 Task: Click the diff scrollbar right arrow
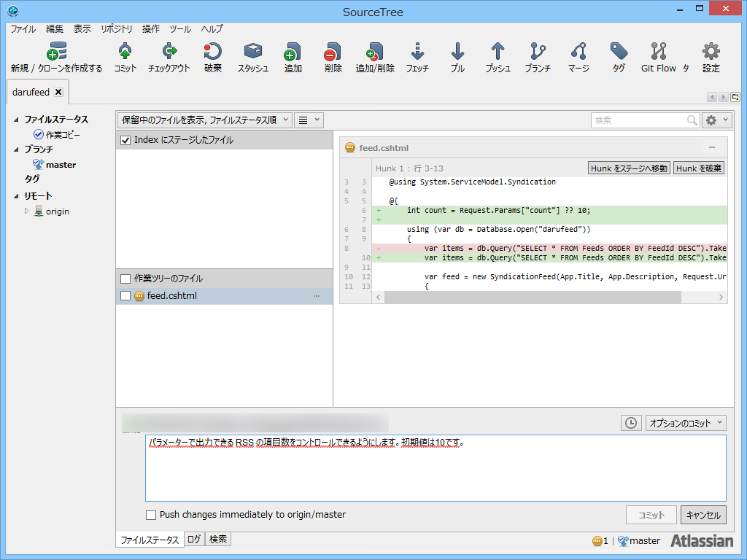(721, 297)
